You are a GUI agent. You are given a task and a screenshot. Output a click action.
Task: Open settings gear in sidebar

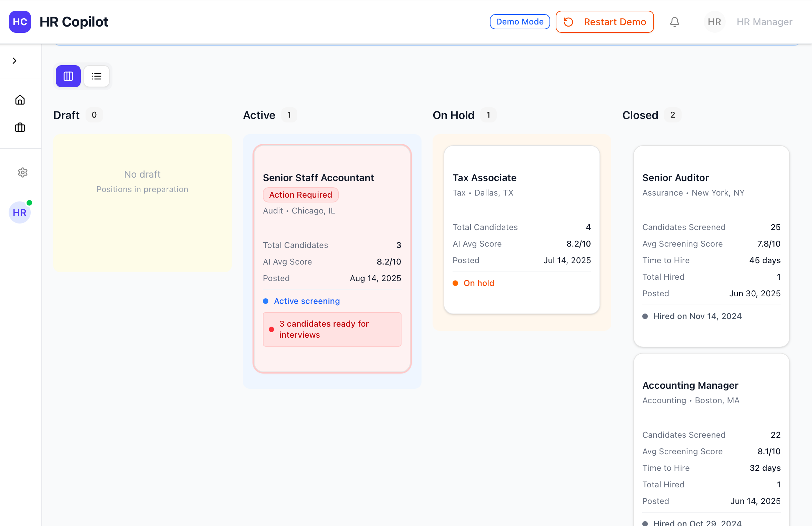(x=23, y=172)
